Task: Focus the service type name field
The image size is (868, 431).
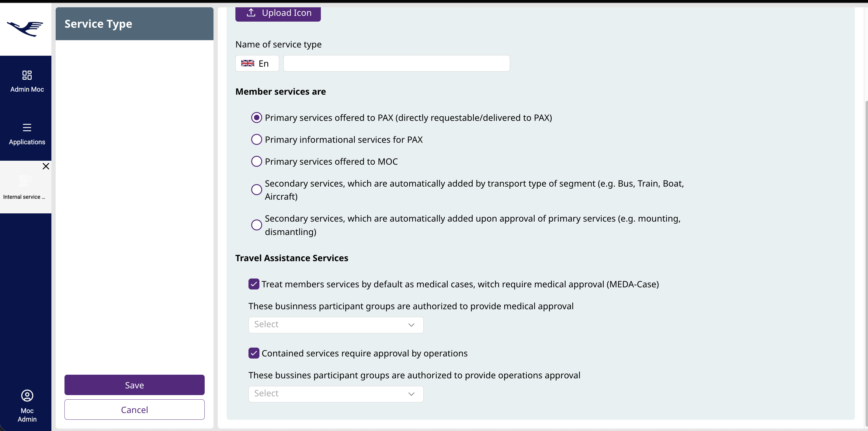Action: pyautogui.click(x=396, y=63)
